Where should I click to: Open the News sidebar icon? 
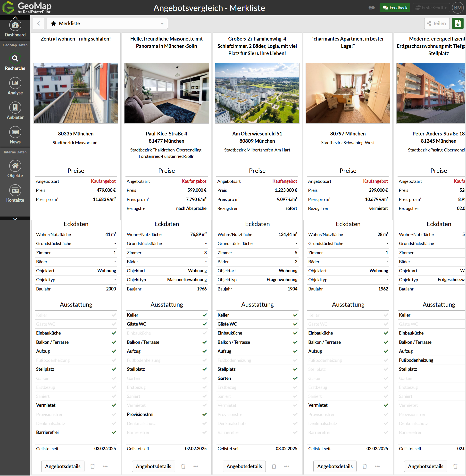click(x=15, y=132)
